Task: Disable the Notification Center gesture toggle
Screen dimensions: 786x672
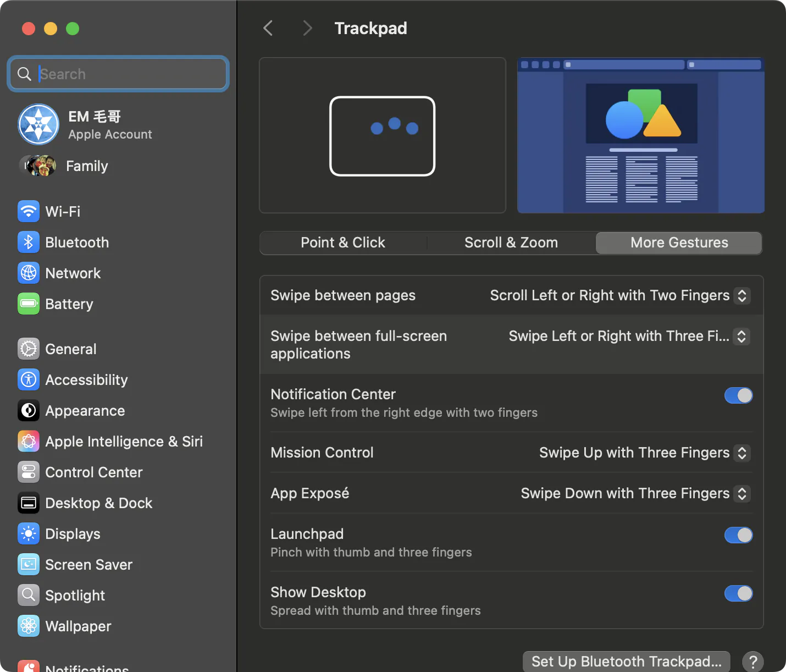Action: pos(738,395)
